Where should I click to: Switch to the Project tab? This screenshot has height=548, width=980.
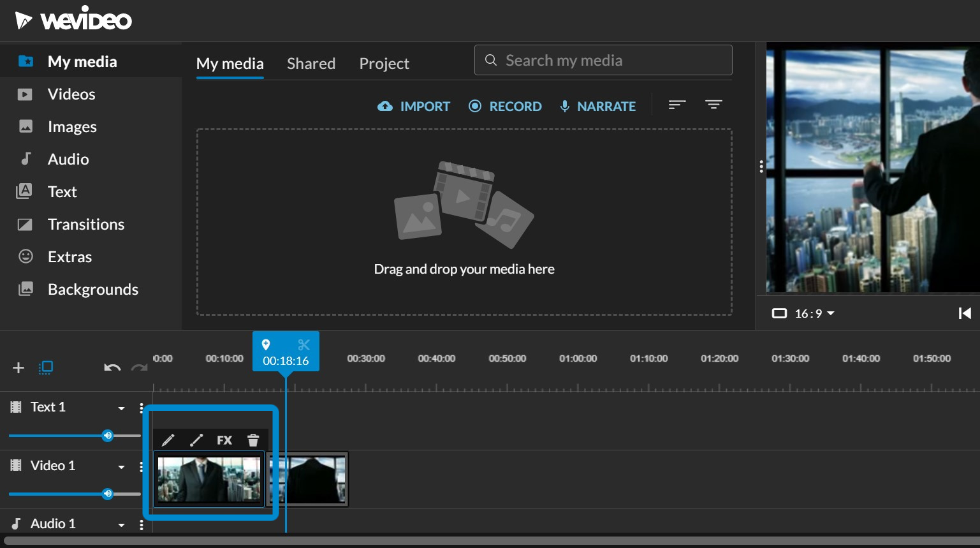[384, 64]
